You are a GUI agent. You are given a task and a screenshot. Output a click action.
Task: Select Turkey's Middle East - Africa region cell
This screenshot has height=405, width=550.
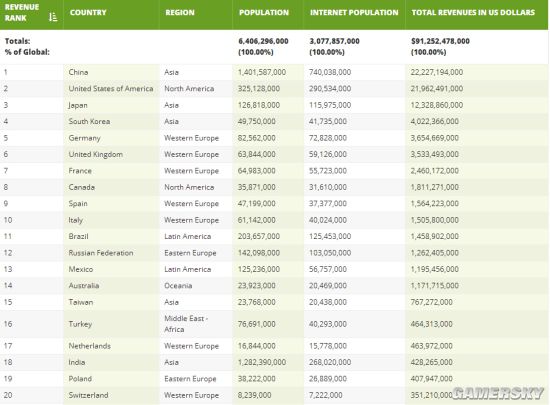point(186,324)
